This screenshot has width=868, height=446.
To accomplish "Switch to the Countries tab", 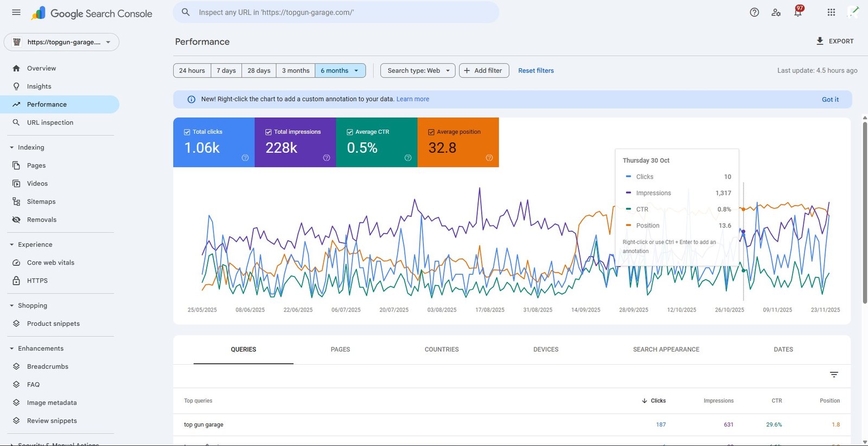I will click(x=442, y=350).
